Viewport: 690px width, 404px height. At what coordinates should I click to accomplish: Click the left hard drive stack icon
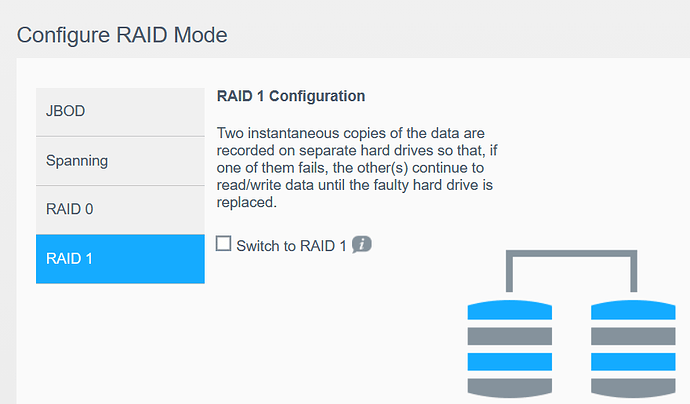pos(509,348)
